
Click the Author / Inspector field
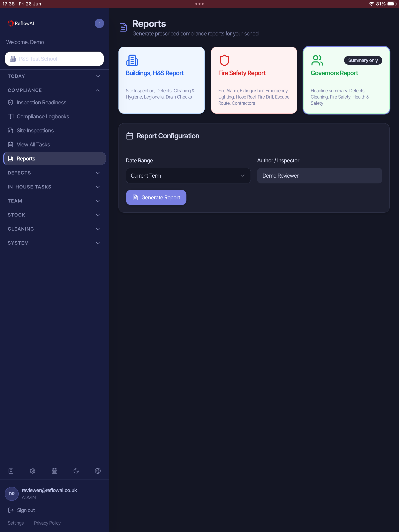tap(319, 176)
